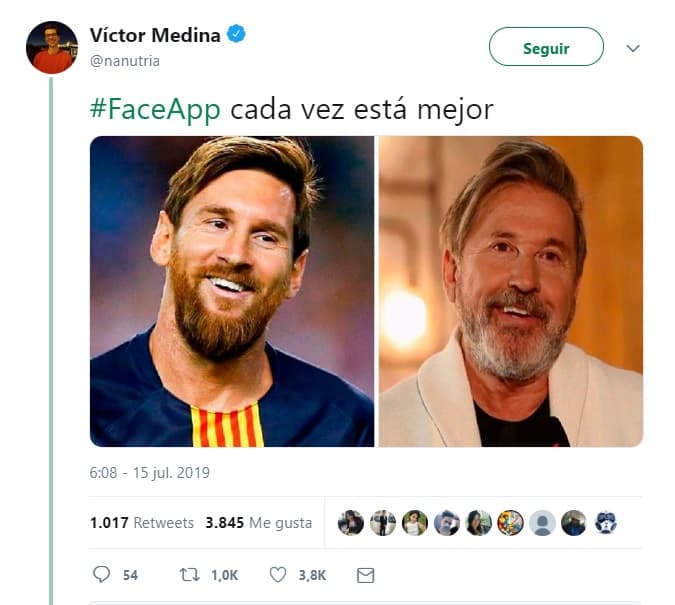
Task: Open the @nanutria handle link
Action: click(124, 61)
